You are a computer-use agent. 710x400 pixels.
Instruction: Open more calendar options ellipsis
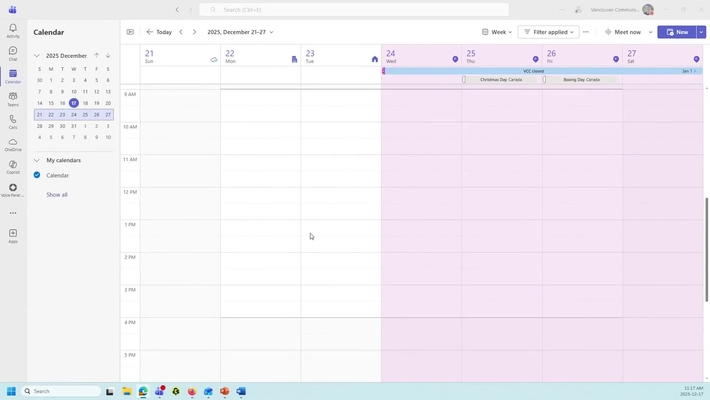(x=585, y=32)
